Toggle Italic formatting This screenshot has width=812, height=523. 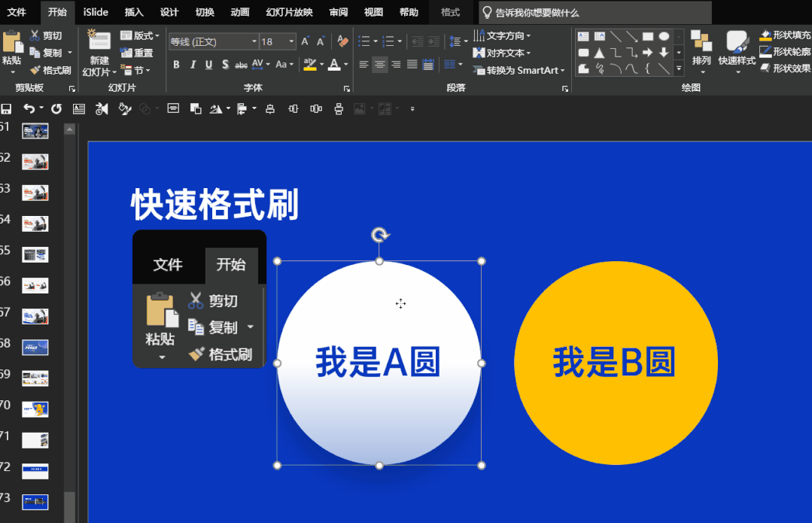pyautogui.click(x=193, y=65)
